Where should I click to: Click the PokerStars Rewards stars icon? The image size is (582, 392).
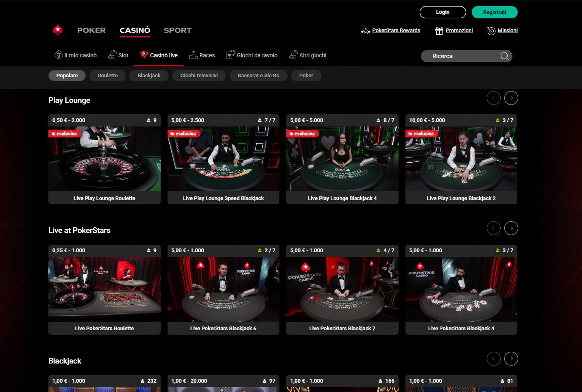pyautogui.click(x=365, y=31)
